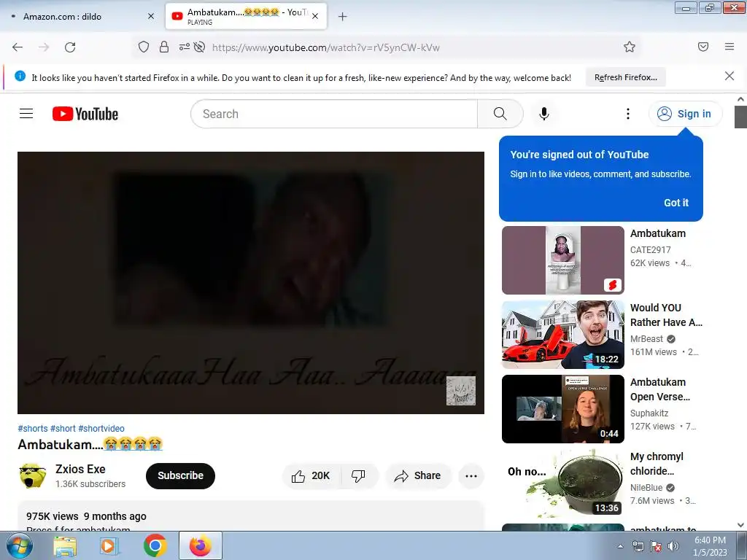Open Zxios Exe channel name link
The height and width of the screenshot is (560, 747).
pos(80,469)
